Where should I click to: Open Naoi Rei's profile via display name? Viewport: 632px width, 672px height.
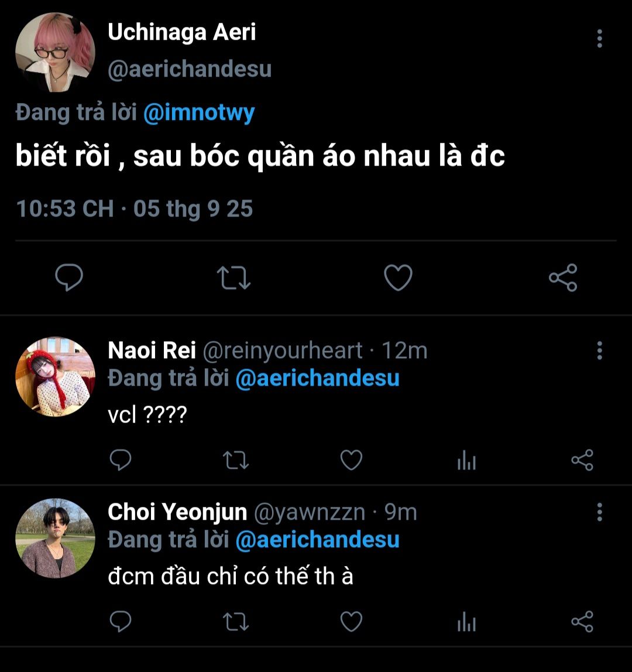(151, 351)
